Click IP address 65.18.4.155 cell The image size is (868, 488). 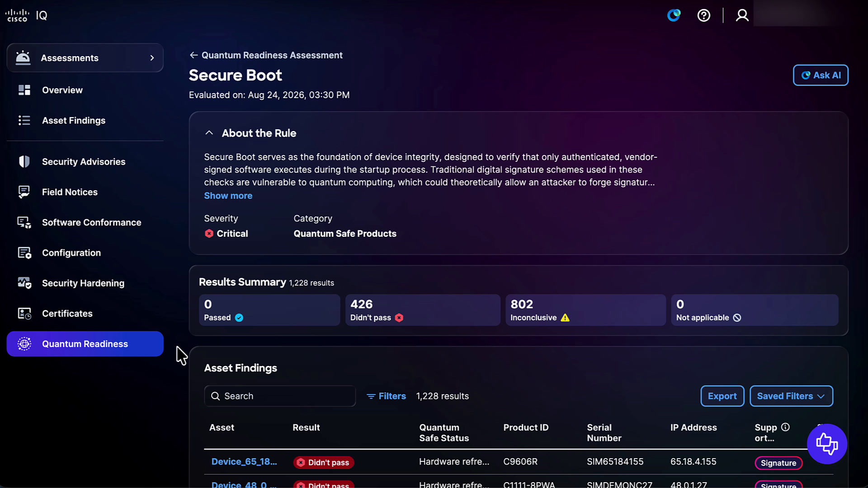click(x=693, y=461)
